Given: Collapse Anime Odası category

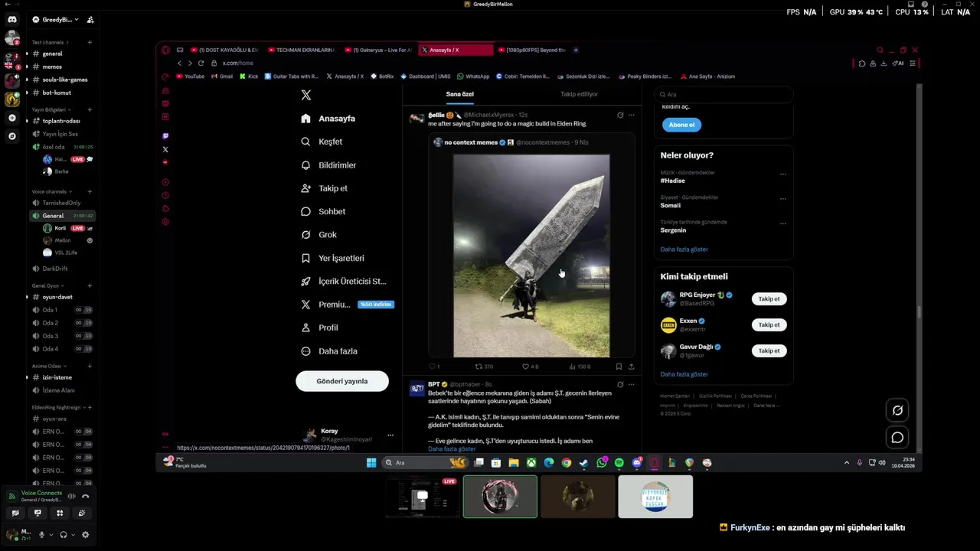Looking at the screenshot, I should [x=49, y=366].
